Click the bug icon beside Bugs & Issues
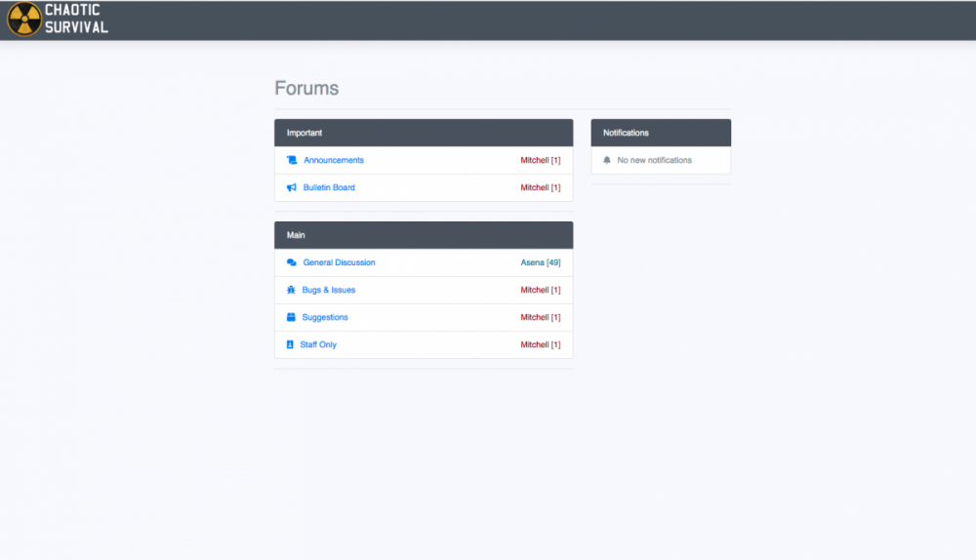This screenshot has width=976, height=560. (291, 290)
